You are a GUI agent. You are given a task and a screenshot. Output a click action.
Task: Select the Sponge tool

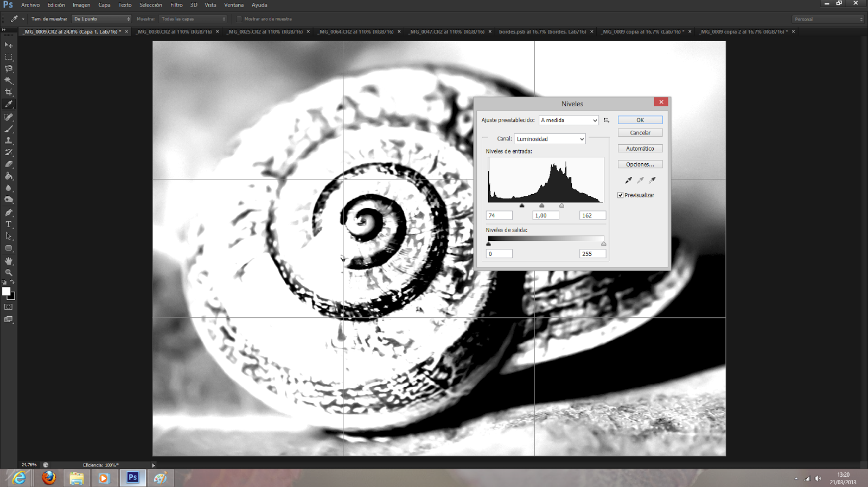pyautogui.click(x=9, y=200)
